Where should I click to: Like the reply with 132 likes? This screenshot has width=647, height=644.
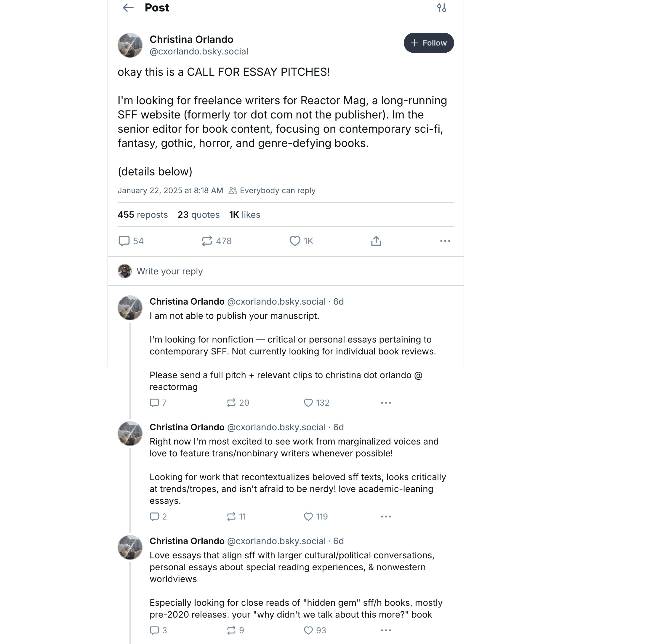pyautogui.click(x=308, y=403)
